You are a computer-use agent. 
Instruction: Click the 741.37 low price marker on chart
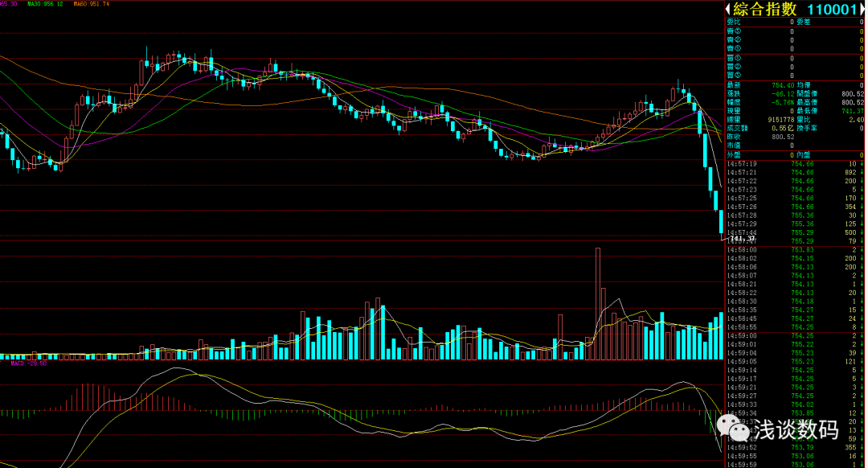(743, 239)
